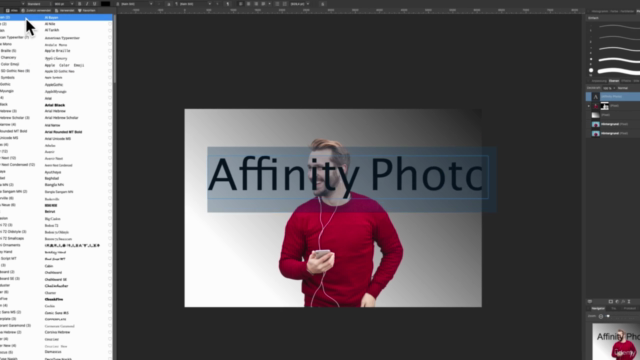This screenshot has height=360, width=640.
Task: Select the gradient (Pixel) layer thumbnail
Action: click(596, 115)
